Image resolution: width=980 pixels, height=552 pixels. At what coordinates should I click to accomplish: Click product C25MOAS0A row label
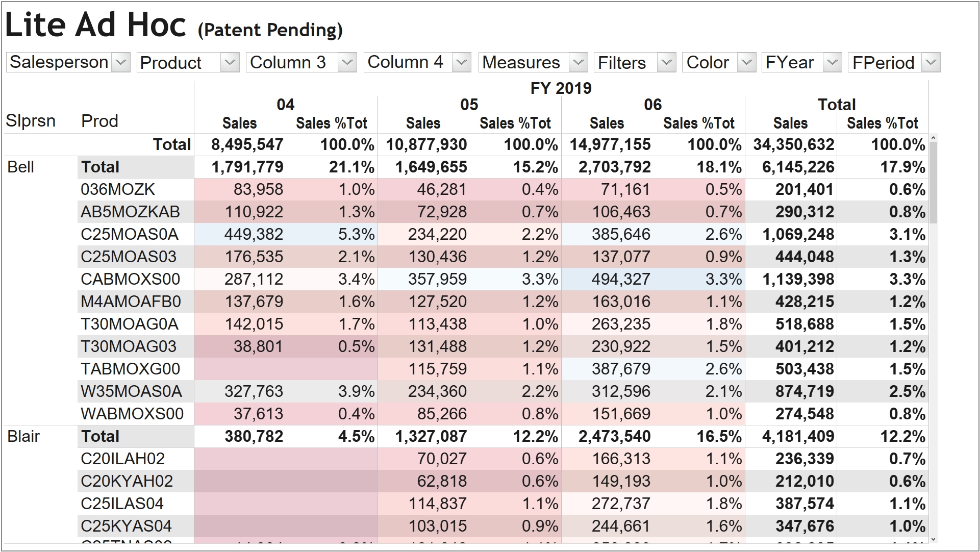point(130,235)
